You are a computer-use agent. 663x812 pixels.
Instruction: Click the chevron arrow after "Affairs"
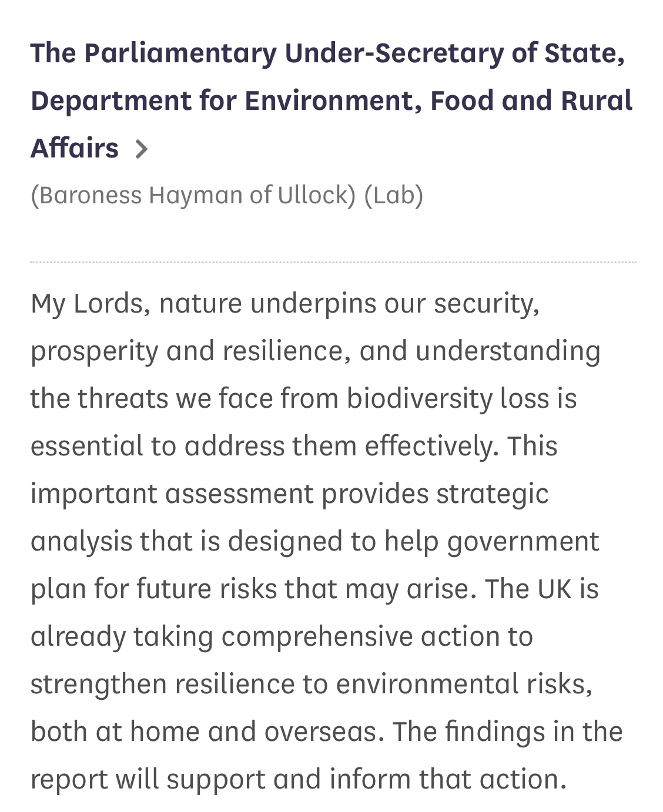pos(141,149)
